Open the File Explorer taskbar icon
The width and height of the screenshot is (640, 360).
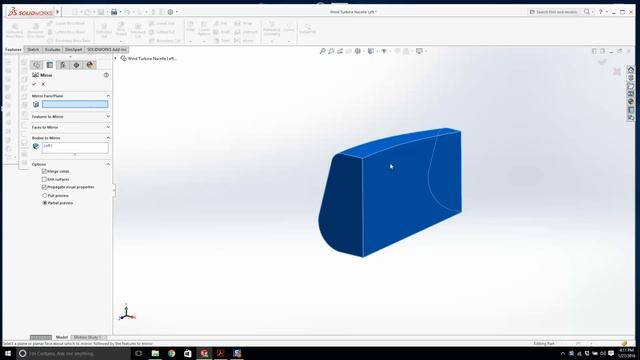pos(155,353)
